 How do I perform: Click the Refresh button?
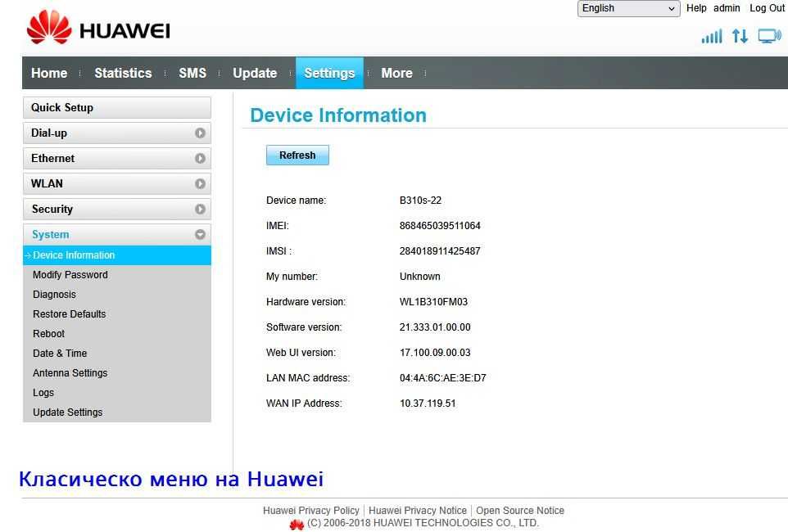coord(297,156)
